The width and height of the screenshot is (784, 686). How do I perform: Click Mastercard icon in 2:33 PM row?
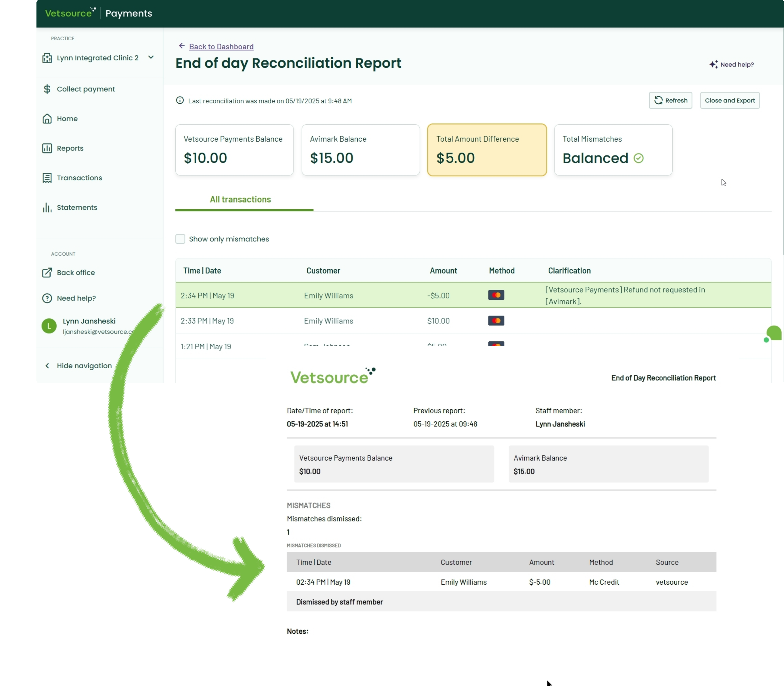(496, 321)
